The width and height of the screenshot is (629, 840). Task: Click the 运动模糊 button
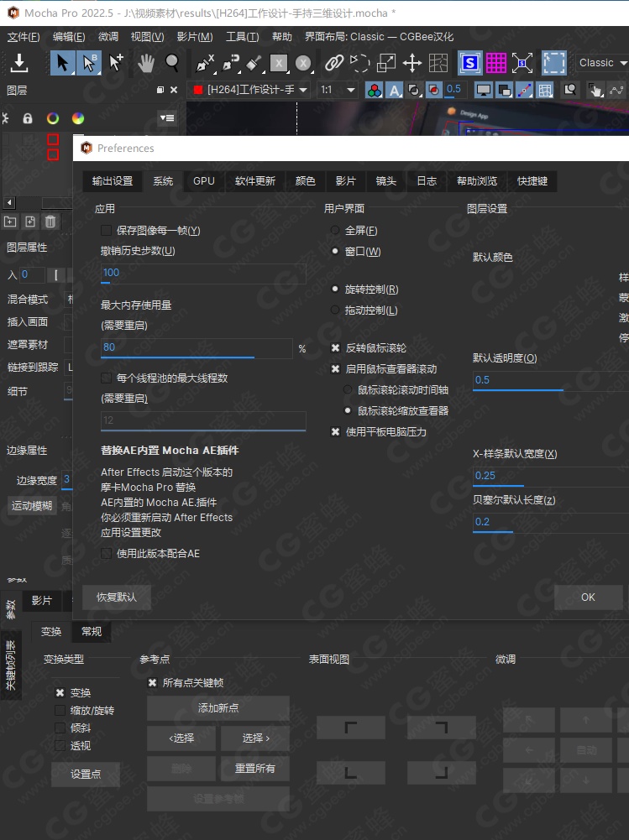pyautogui.click(x=32, y=506)
